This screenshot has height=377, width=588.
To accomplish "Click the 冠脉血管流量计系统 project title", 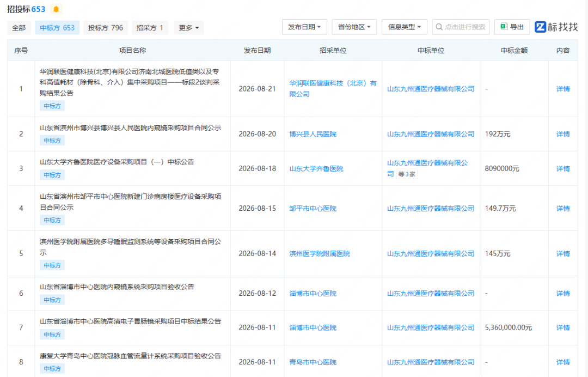I will pyautogui.click(x=131, y=356).
